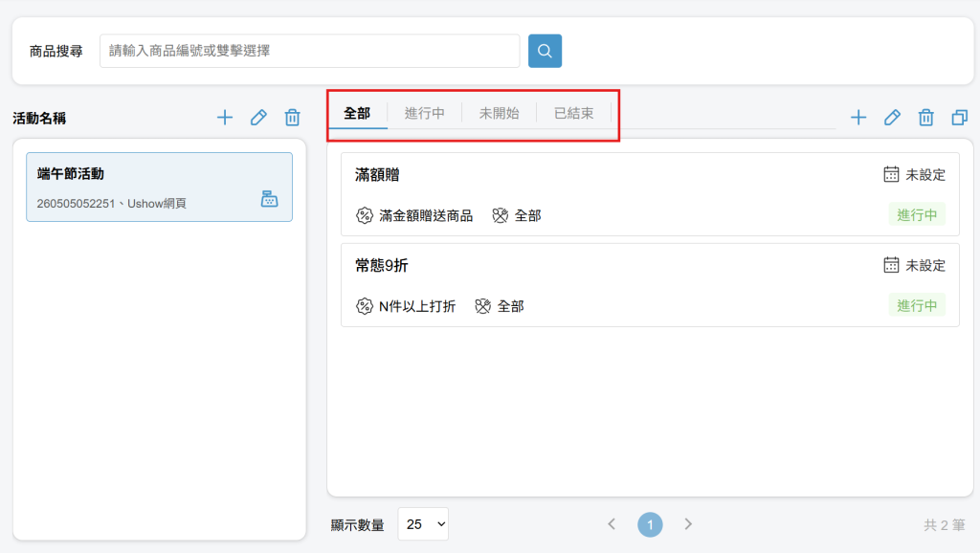Click the N件以上打折 label

pyautogui.click(x=417, y=307)
